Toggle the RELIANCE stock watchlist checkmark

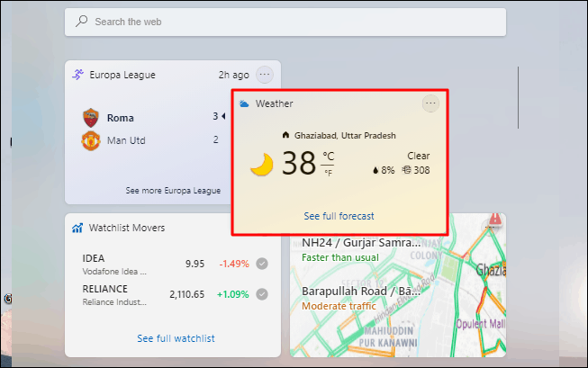coord(262,294)
